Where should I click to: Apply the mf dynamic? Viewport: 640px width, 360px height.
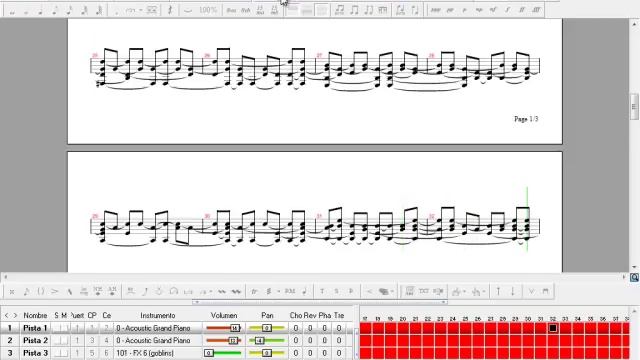tap(493, 10)
